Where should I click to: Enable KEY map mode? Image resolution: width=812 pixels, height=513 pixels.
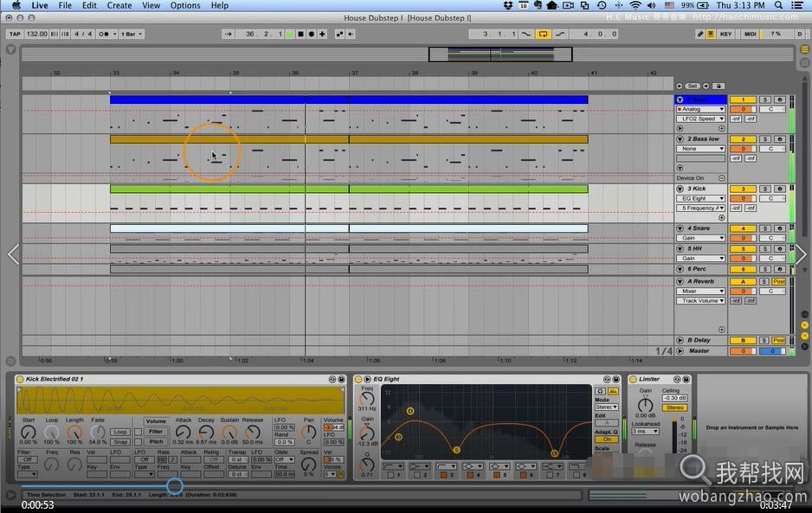(x=726, y=34)
